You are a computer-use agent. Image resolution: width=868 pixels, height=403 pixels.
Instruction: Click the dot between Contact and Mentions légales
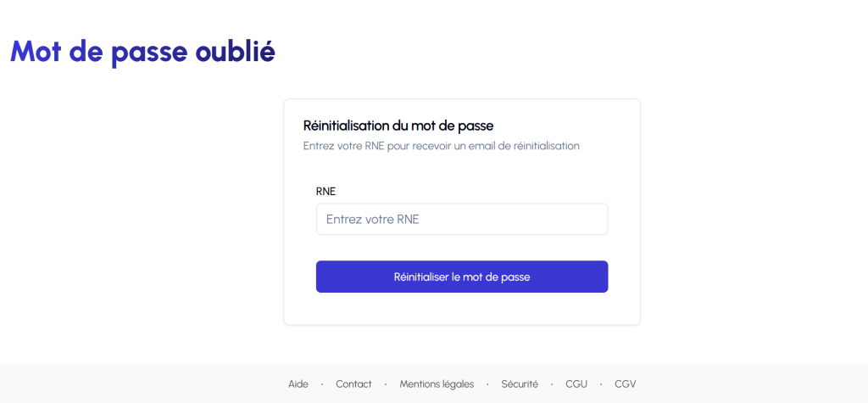tap(386, 384)
